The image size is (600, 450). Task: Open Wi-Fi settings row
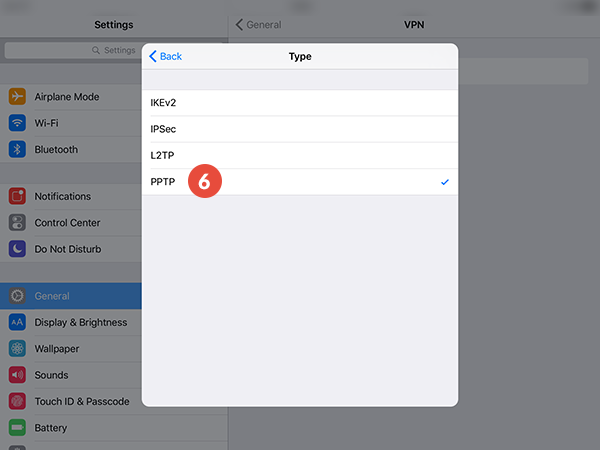tap(71, 123)
